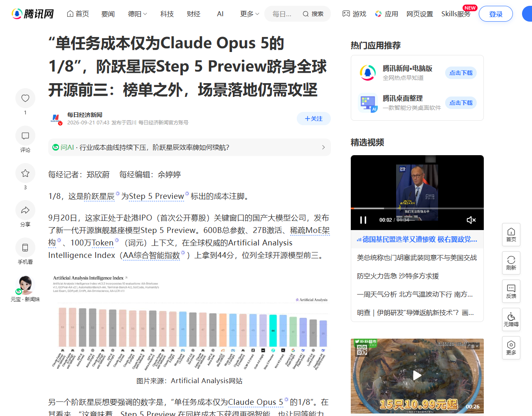Open the 阶跃星辰 keyword link
Screen dimensions: 532x416
pos(99,196)
